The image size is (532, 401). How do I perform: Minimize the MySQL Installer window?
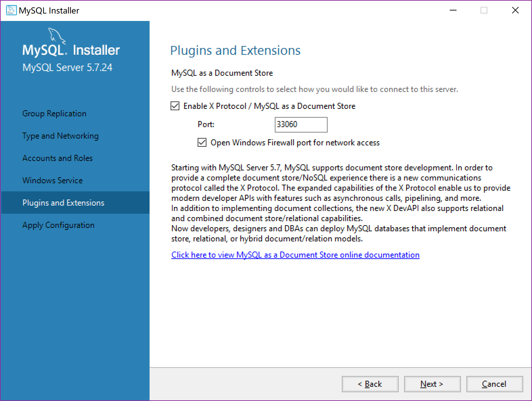(x=453, y=10)
